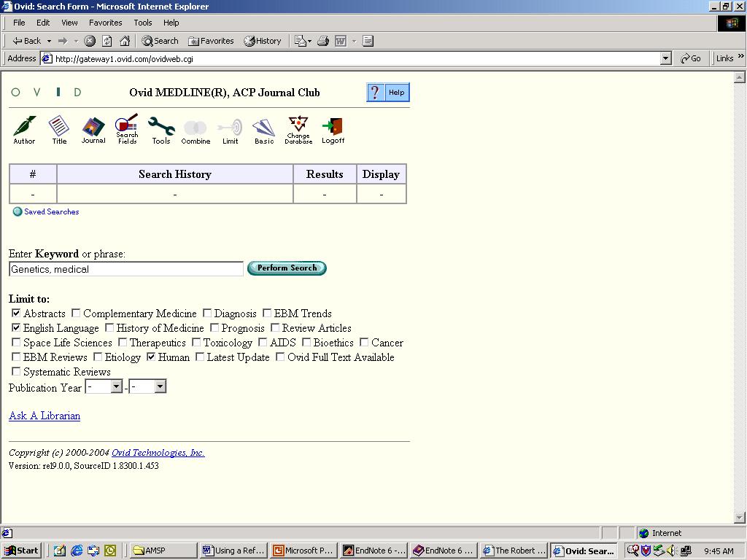The height and width of the screenshot is (560, 747).
Task: Check the Systematic Reviews limit
Action: click(16, 371)
